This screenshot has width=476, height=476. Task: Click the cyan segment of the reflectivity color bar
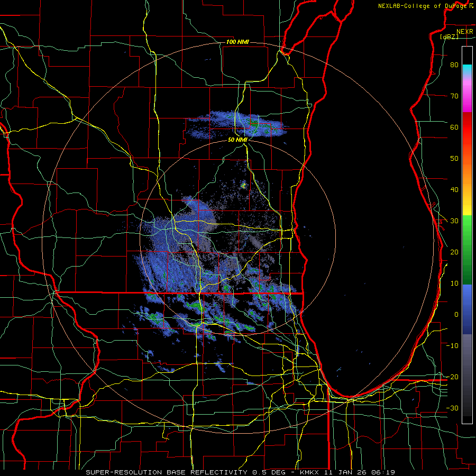click(467, 69)
